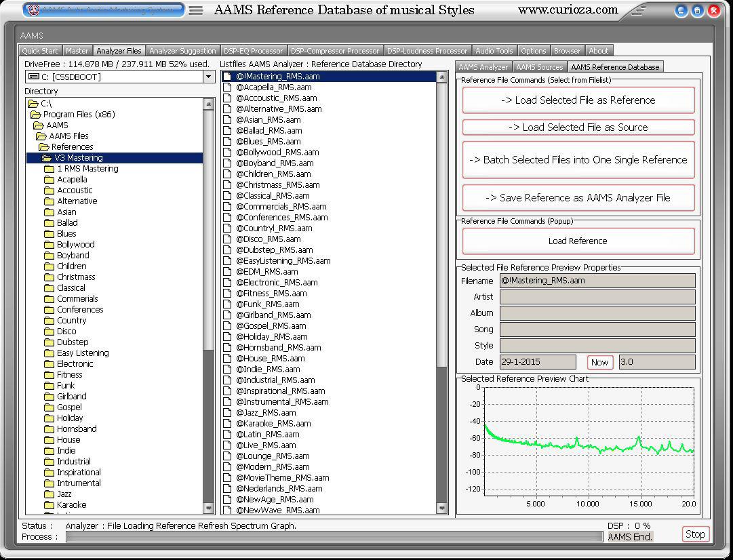Open the Options tab

pos(534,50)
